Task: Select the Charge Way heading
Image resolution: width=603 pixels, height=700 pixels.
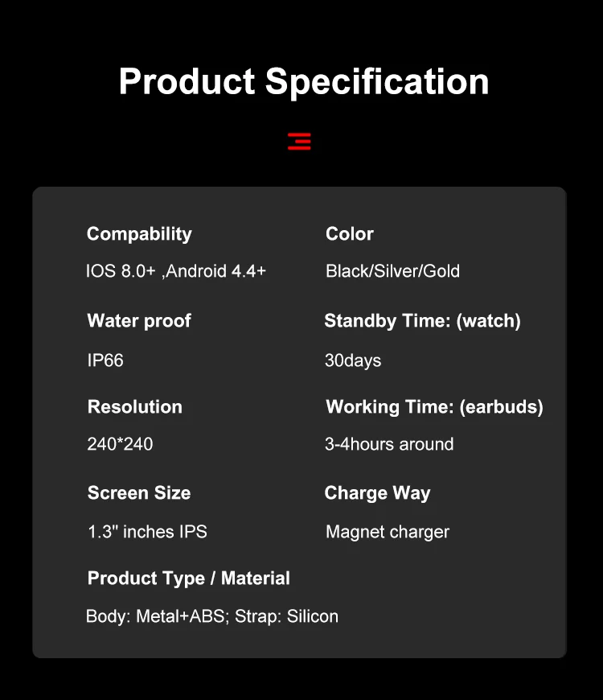Action: click(377, 493)
